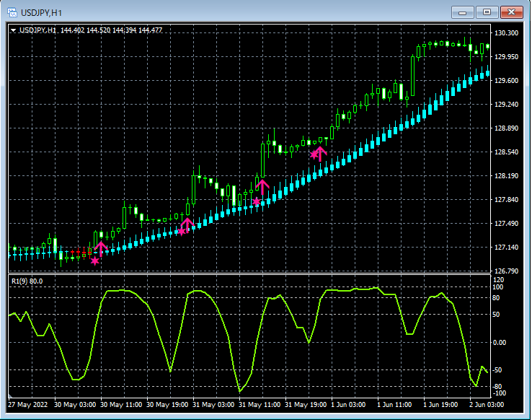This screenshot has width=532, height=420.
Task: Click the chart window icon in title bar
Action: pos(12,12)
